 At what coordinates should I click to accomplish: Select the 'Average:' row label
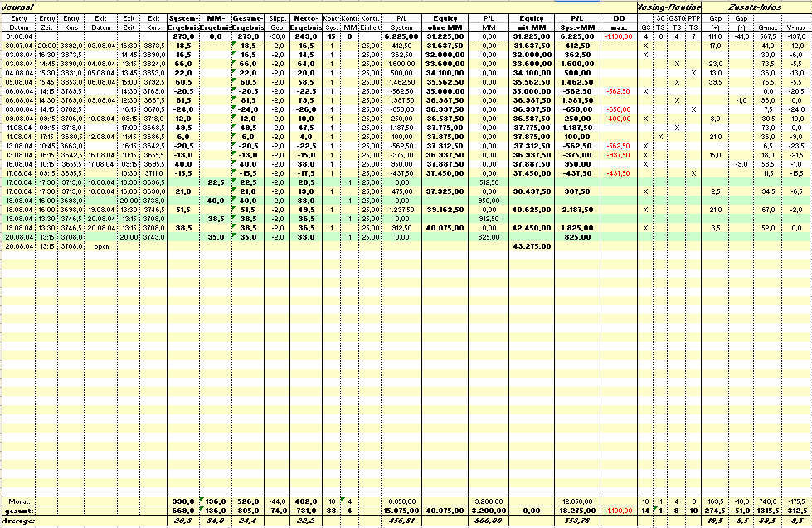(18, 521)
